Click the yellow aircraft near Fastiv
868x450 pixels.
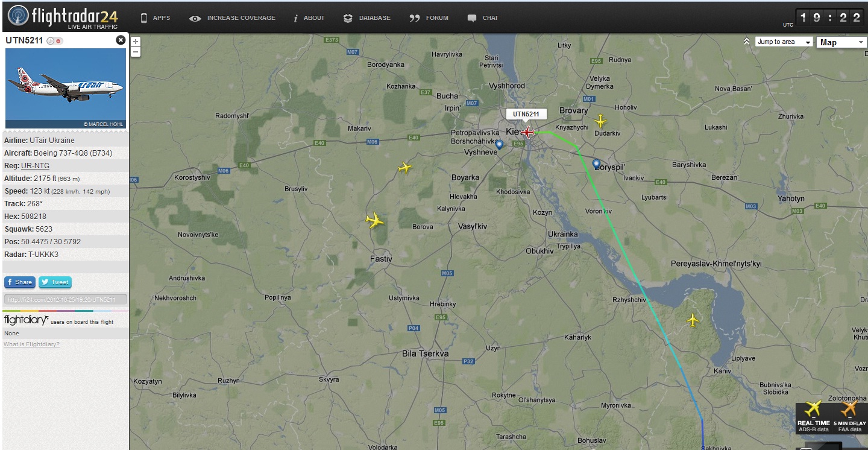375,221
